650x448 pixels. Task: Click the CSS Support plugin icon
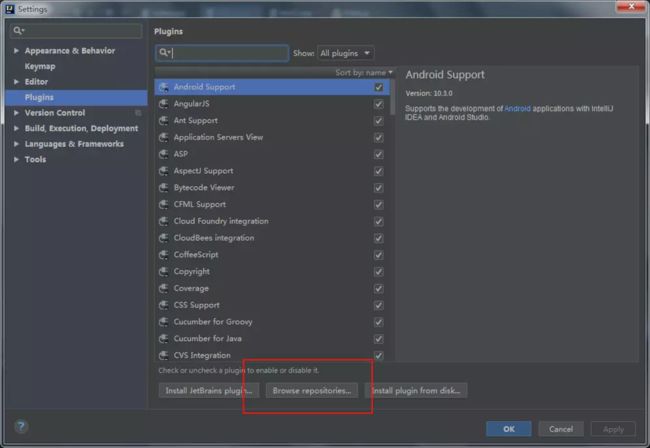(164, 305)
